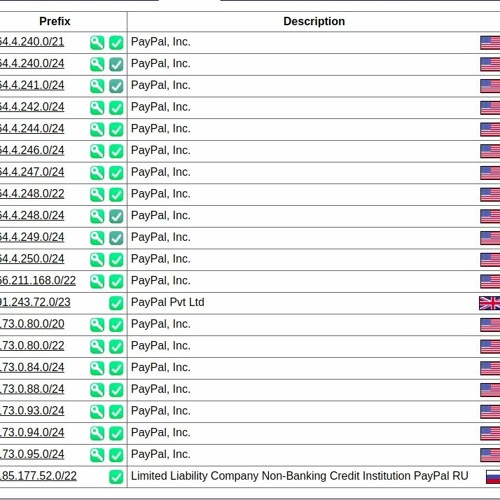The height and width of the screenshot is (500, 500).
Task: Click the search icon beside 173.0.88.0/24
Action: click(x=97, y=390)
